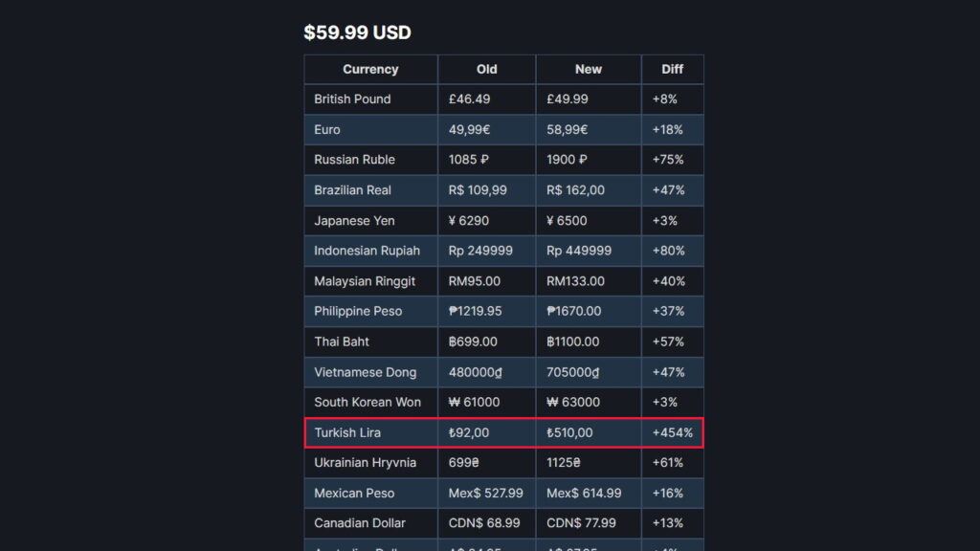The height and width of the screenshot is (551, 980).
Task: Click Turkish Lira new price ₺510,00
Action: click(569, 433)
